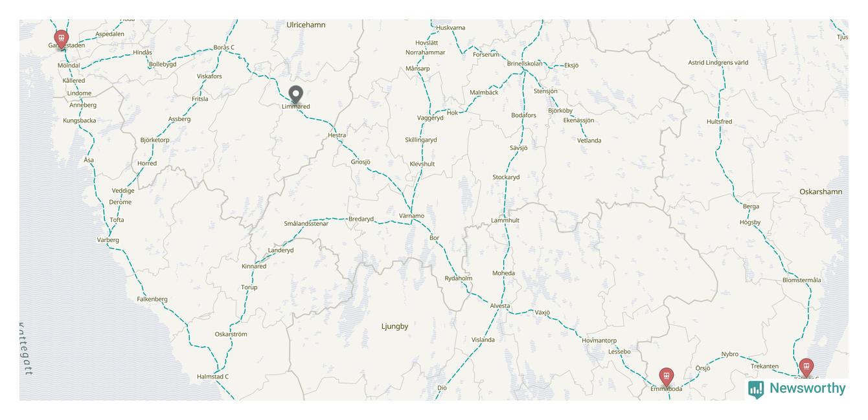Select the Smålandsstenar station label
This screenshot has height=420, width=868.
tap(306, 224)
